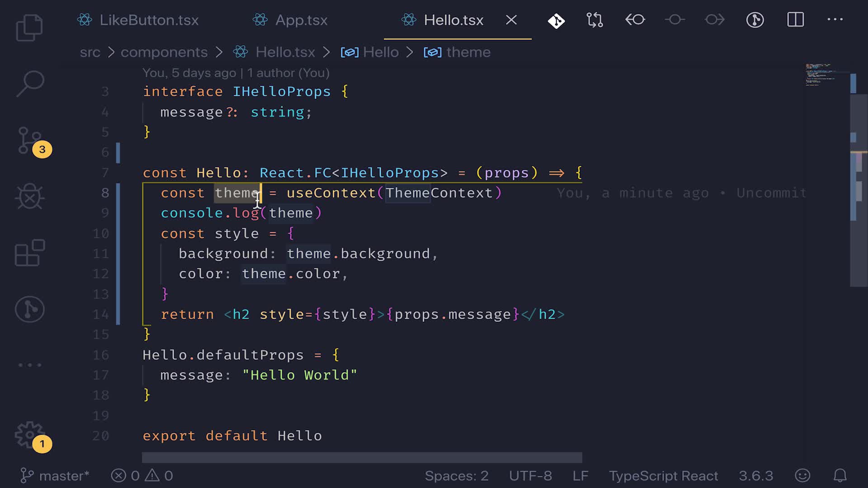The width and height of the screenshot is (868, 488).
Task: Open the editor More Actions ellipsis
Action: [x=835, y=20]
